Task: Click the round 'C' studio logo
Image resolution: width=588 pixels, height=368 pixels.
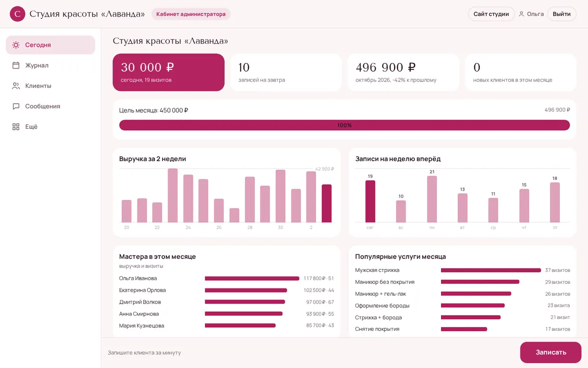Action: point(17,14)
